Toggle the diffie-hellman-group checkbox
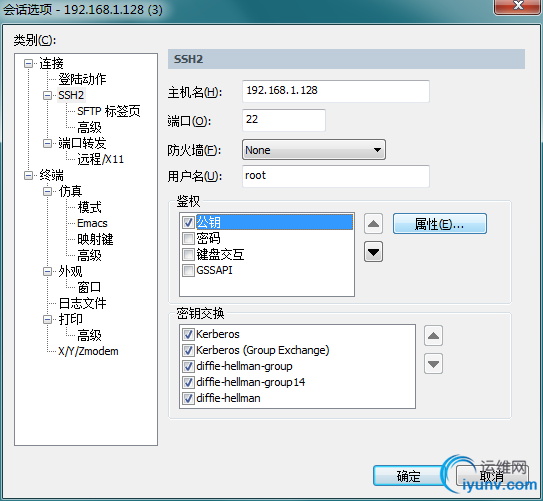 tap(188, 366)
